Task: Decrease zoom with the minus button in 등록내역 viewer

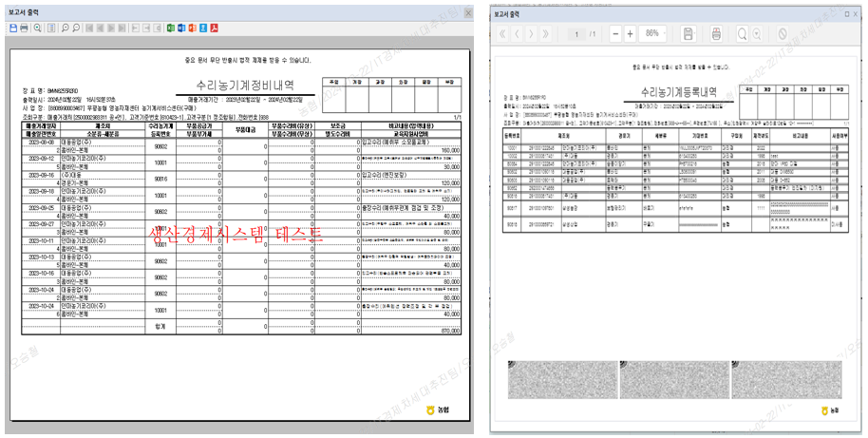Action: (615, 34)
